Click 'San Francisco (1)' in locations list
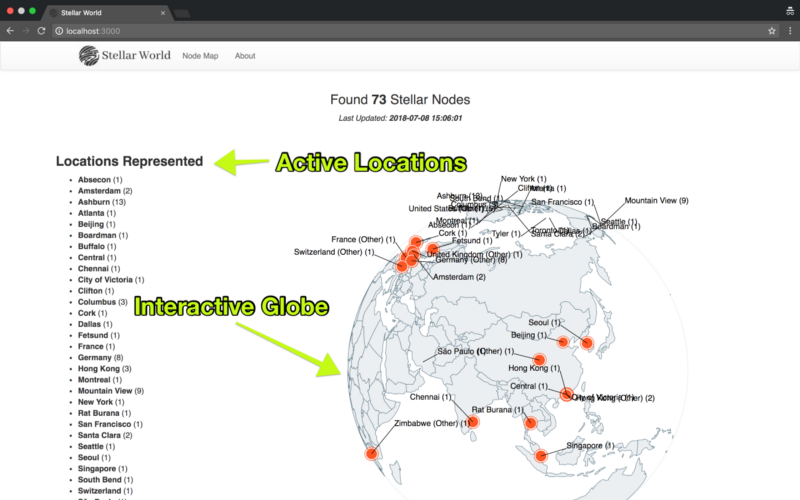The height and width of the screenshot is (500, 800). pos(110,424)
